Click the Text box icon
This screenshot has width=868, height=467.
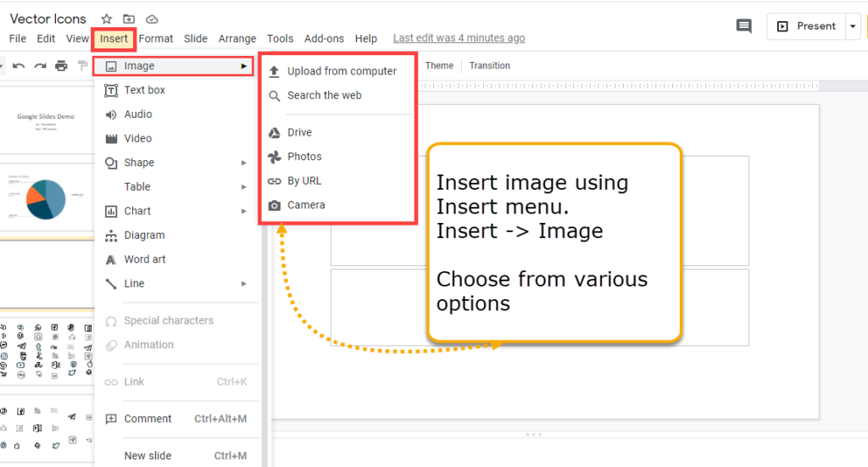111,90
